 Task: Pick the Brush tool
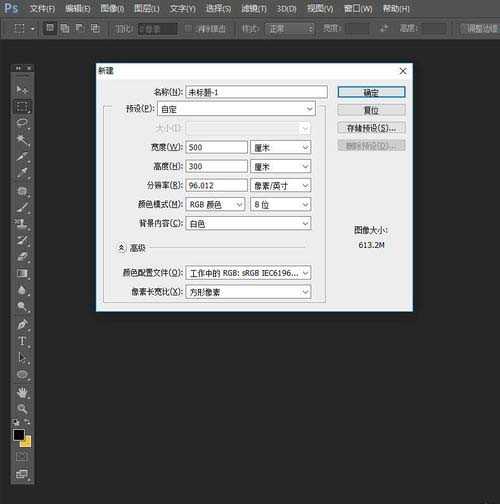point(22,207)
